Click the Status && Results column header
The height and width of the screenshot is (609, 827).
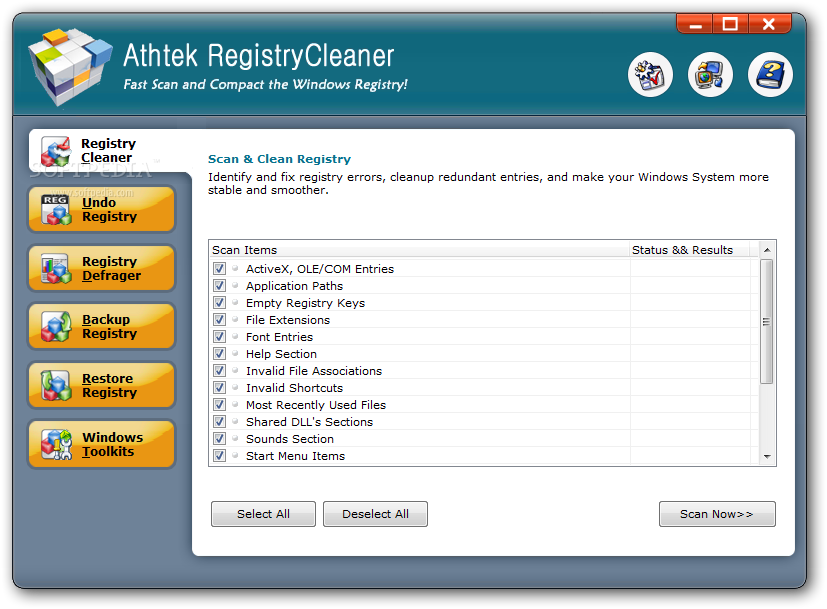click(x=690, y=250)
